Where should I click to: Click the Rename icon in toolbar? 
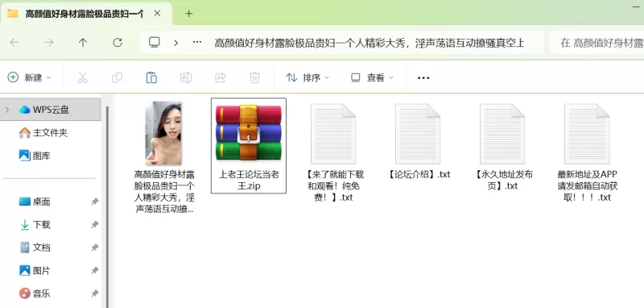(x=186, y=77)
